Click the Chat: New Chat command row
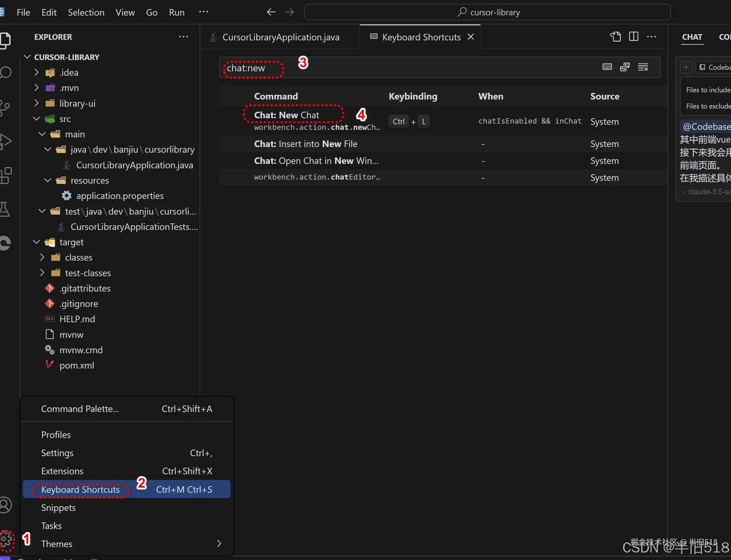Image resolution: width=731 pixels, height=560 pixels. [287, 115]
